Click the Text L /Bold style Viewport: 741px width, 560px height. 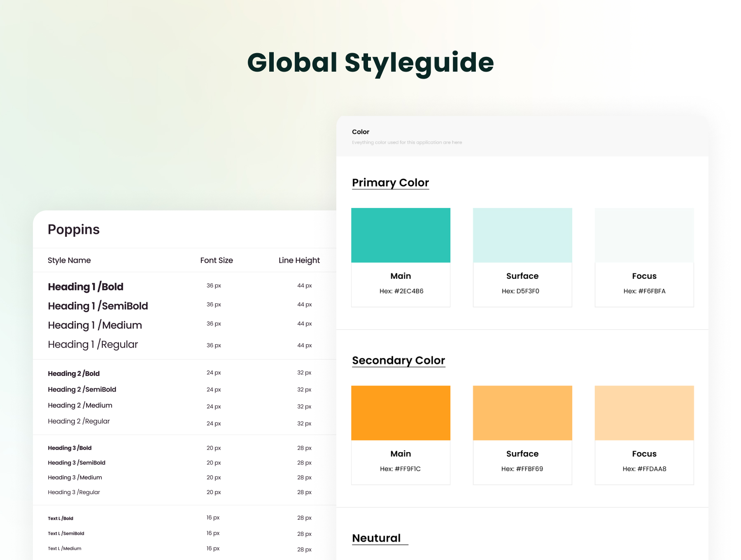[61, 518]
